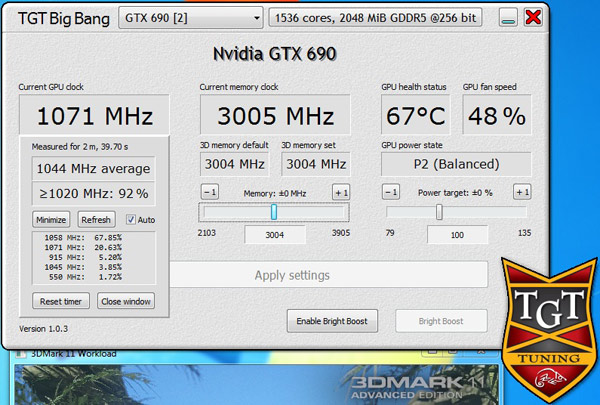
Task: Click the Reset timer button
Action: 61,301
